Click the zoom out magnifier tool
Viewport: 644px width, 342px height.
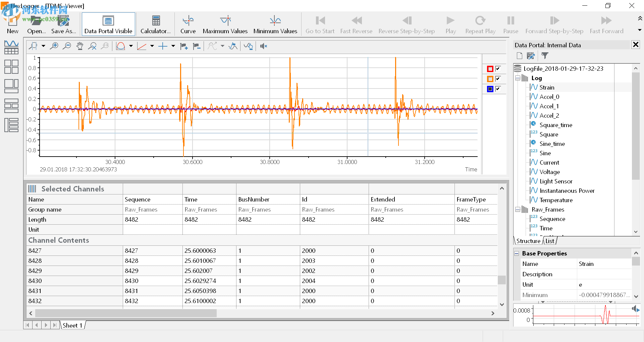pos(67,46)
